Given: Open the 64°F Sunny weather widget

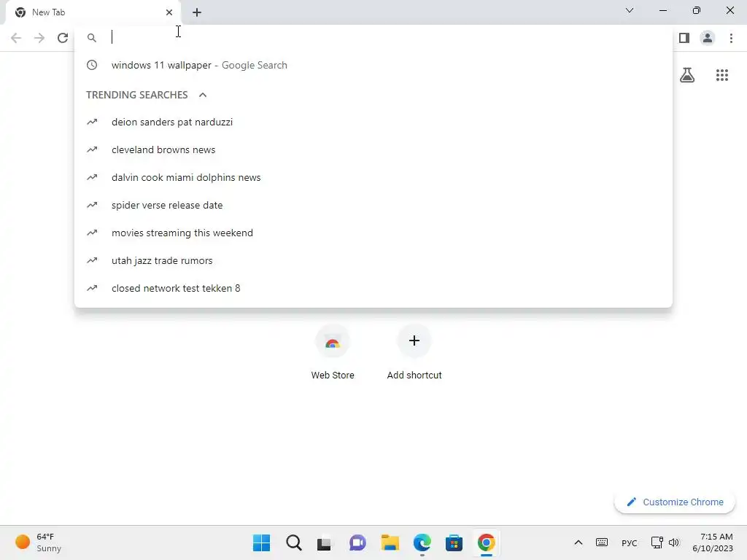Looking at the screenshot, I should [x=39, y=542].
